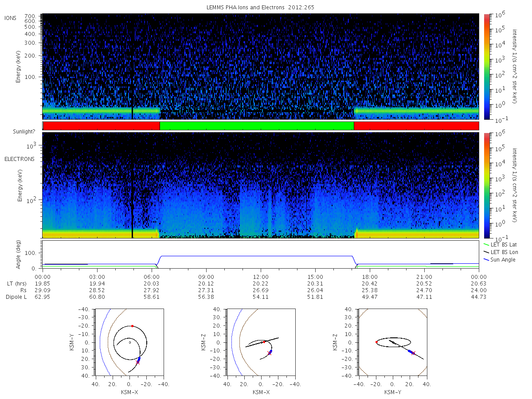Click the green segment of the Sunlight bar
Image resolution: width=532 pixels, height=399 pixels.
pos(257,126)
